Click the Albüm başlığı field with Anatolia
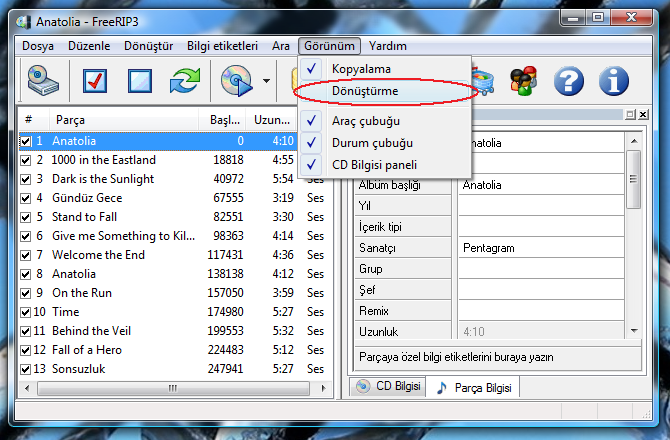The height and width of the screenshot is (440, 670). coord(541,185)
